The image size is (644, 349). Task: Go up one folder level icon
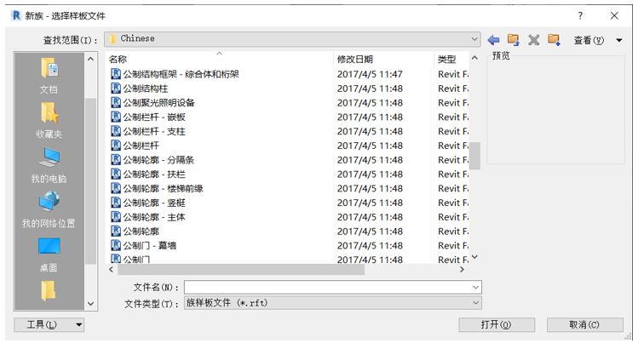[x=513, y=40]
